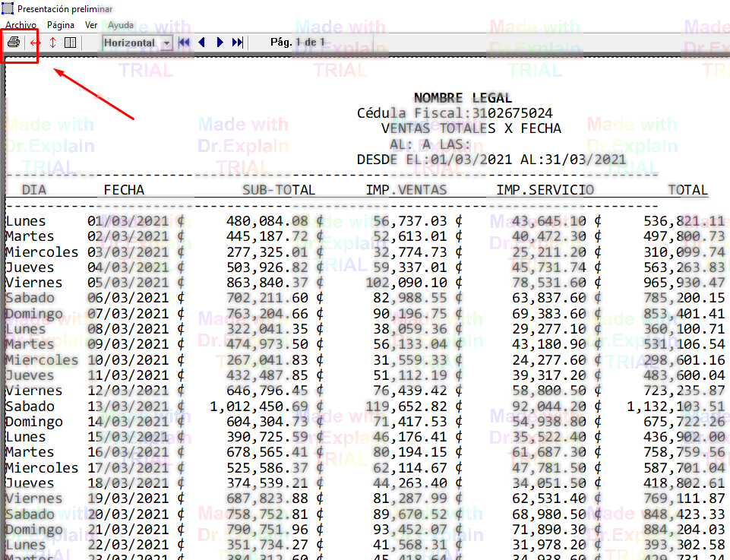Click the 13/03/2021 date in Sabado row
The width and height of the screenshot is (730, 560).
pos(128,407)
